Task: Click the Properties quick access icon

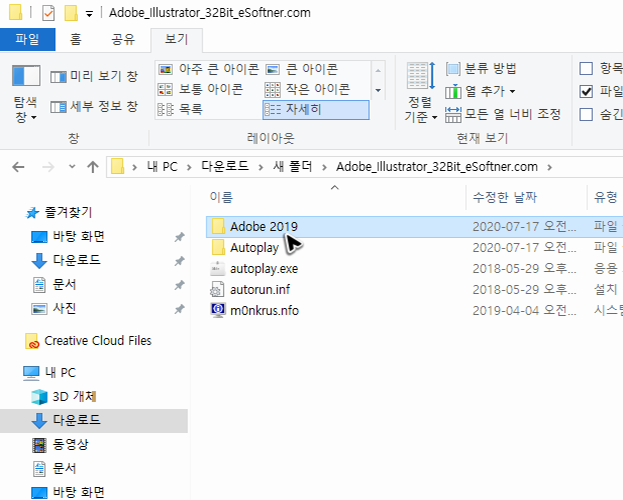Action: 48,13
